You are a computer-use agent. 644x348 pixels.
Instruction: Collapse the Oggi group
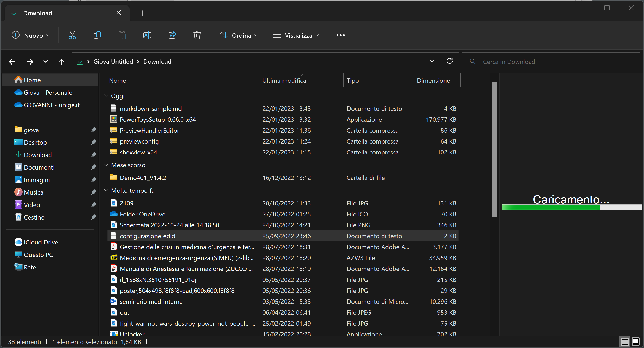(x=106, y=96)
